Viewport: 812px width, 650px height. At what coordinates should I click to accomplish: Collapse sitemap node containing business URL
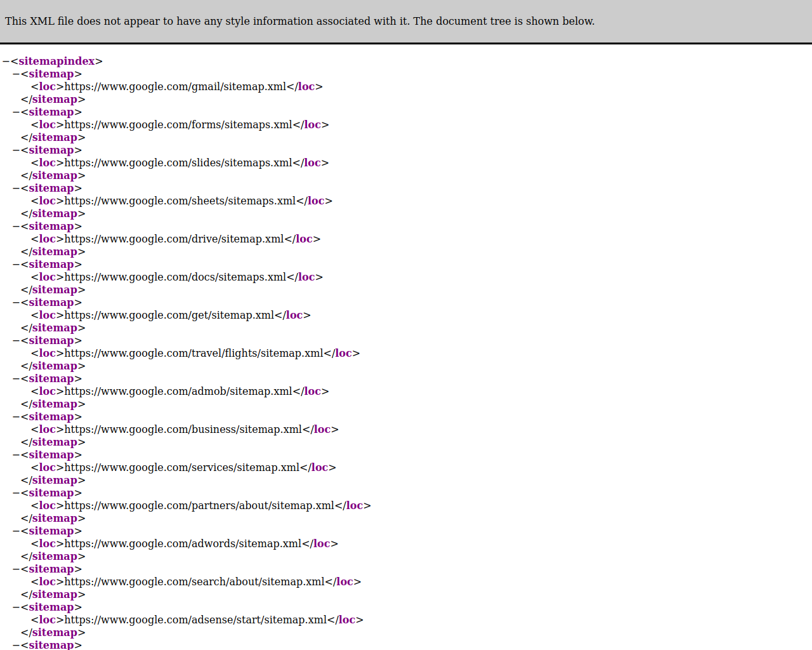coord(16,417)
